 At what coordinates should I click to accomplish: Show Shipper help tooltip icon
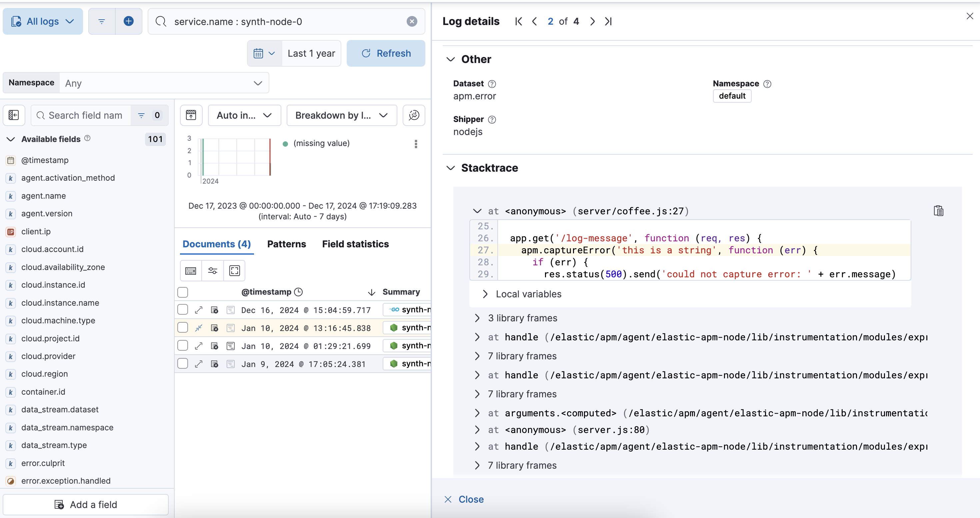pyautogui.click(x=492, y=119)
